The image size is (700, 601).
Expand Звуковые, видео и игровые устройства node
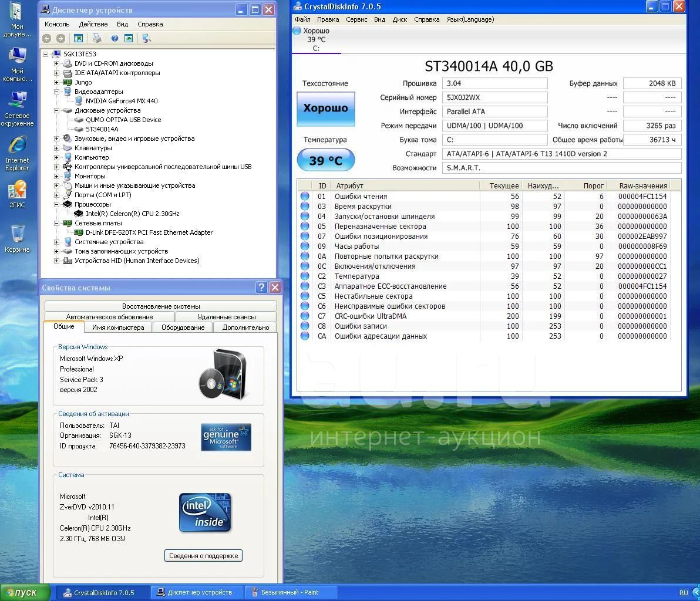pos(57,139)
